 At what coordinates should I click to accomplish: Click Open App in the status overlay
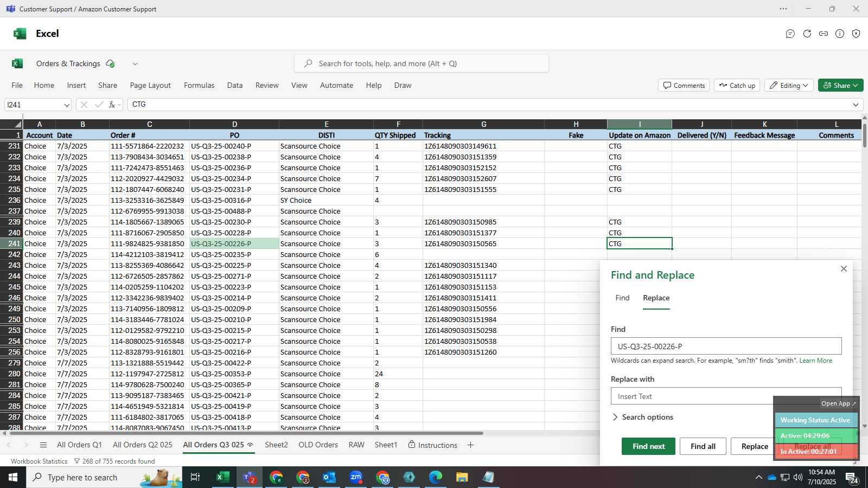[x=838, y=403]
